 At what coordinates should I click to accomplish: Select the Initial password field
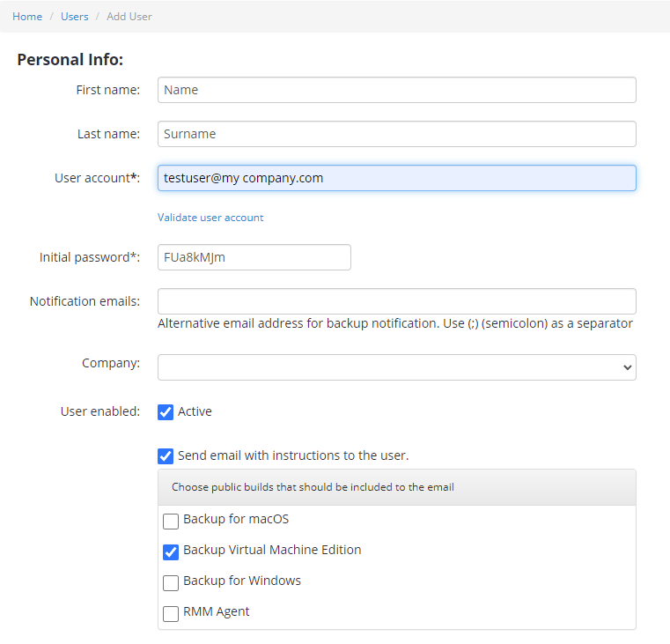coord(254,257)
